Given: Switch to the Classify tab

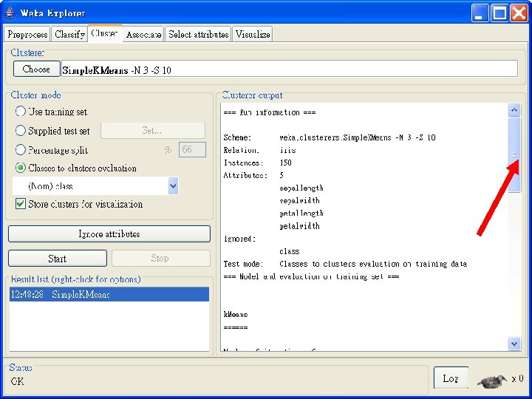Looking at the screenshot, I should (69, 34).
